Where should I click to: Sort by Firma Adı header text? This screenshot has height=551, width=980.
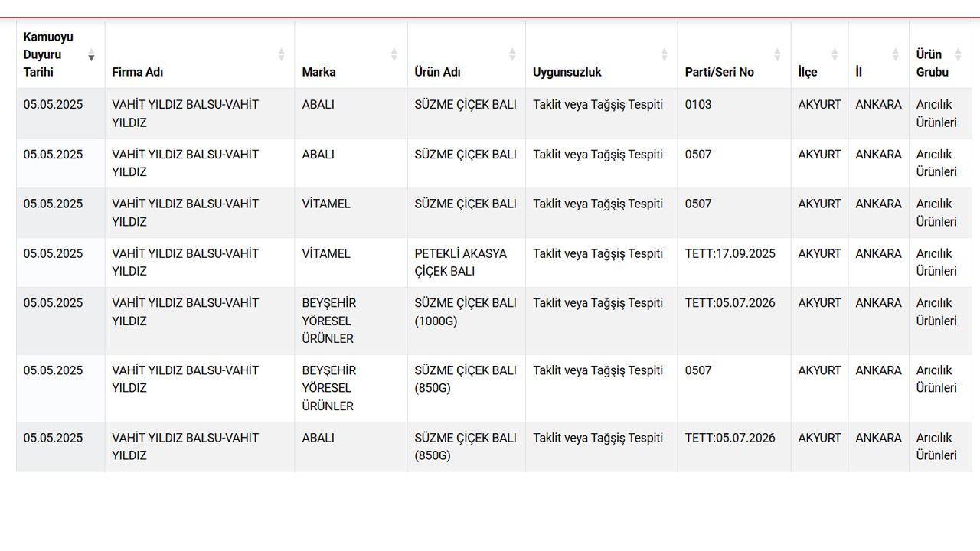(137, 72)
